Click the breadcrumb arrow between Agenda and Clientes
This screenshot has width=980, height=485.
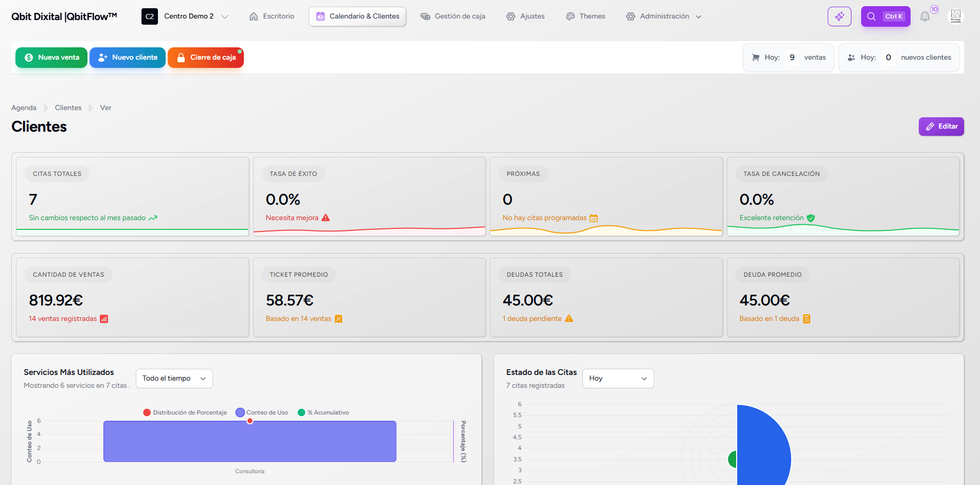46,108
